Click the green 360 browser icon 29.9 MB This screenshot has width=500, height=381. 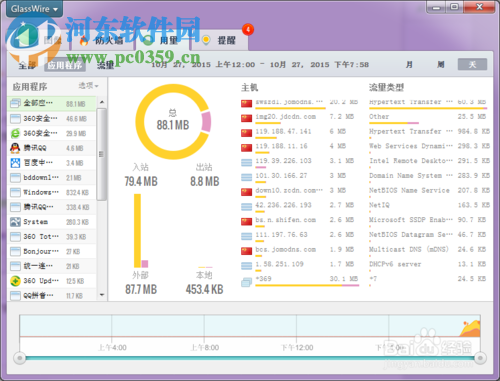[x=15, y=133]
